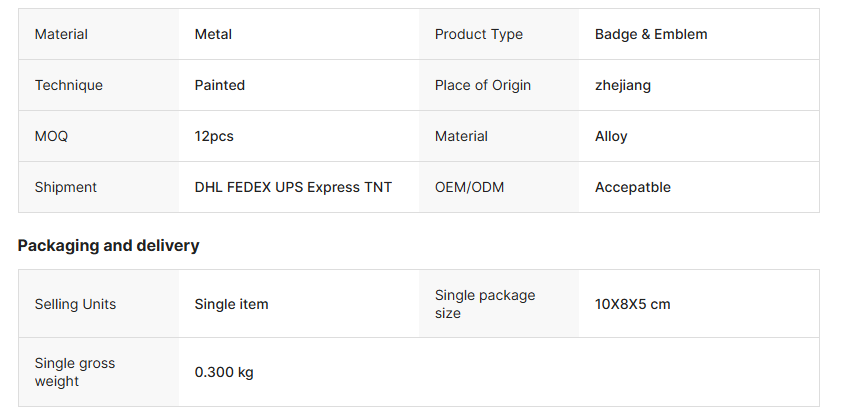Select the "Place of Origin" label
This screenshot has width=842, height=419.
pyautogui.click(x=482, y=85)
